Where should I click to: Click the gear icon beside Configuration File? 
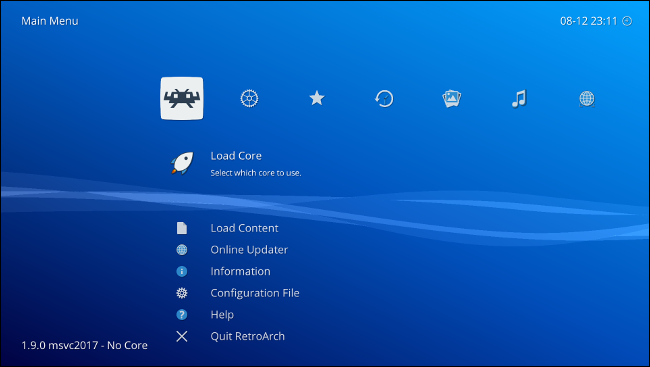pos(182,293)
